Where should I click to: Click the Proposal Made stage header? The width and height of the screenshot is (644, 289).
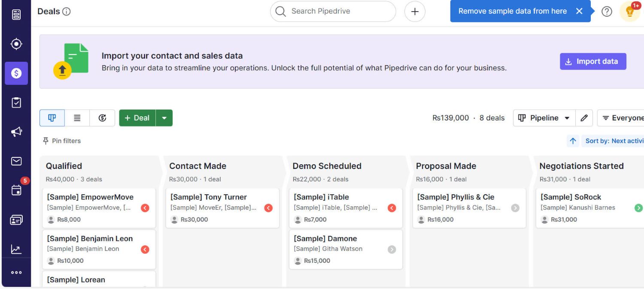tap(446, 166)
